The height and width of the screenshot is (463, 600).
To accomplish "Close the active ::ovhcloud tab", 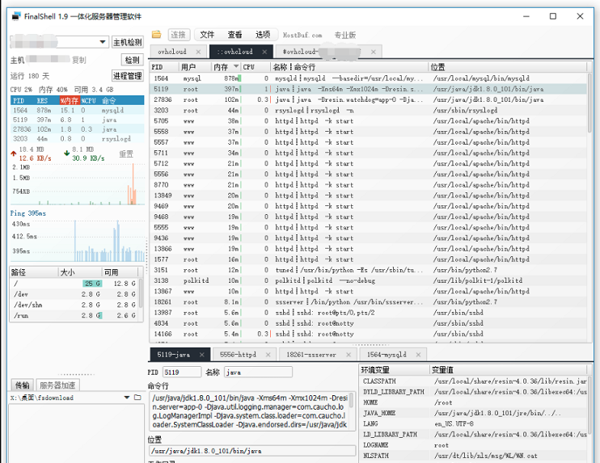I will 264,50.
